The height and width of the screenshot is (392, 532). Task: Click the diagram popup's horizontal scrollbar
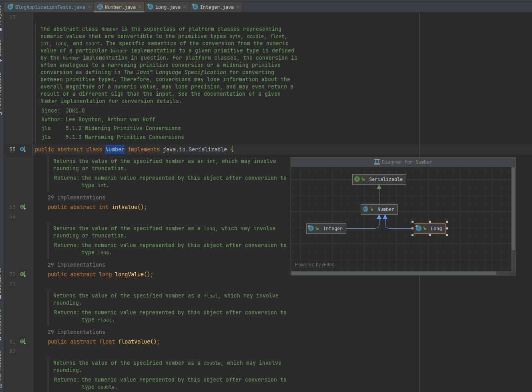click(x=393, y=273)
